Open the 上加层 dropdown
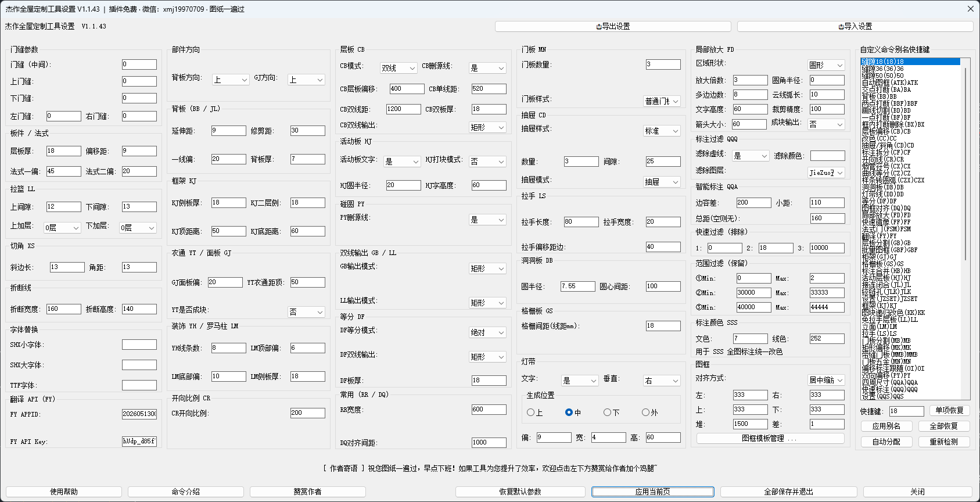 tap(62, 228)
